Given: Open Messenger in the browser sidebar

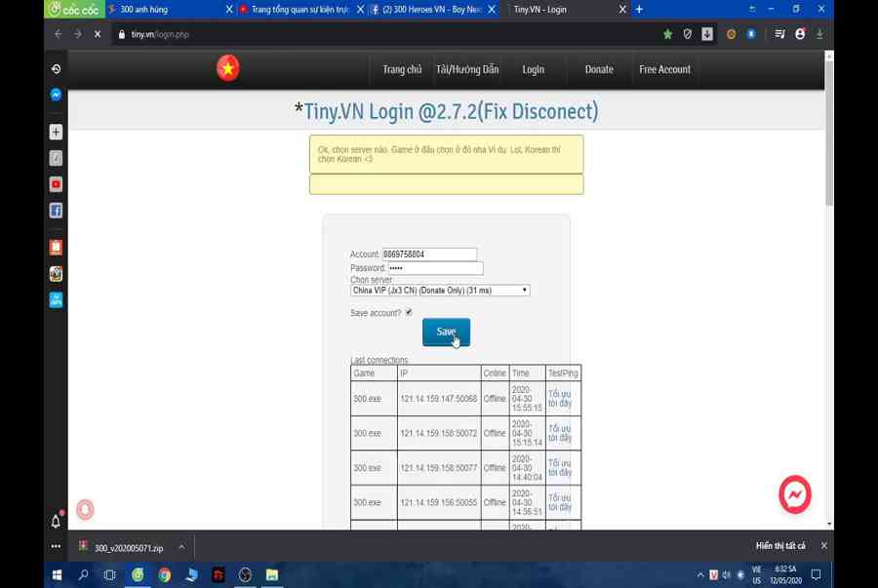Looking at the screenshot, I should point(56,95).
